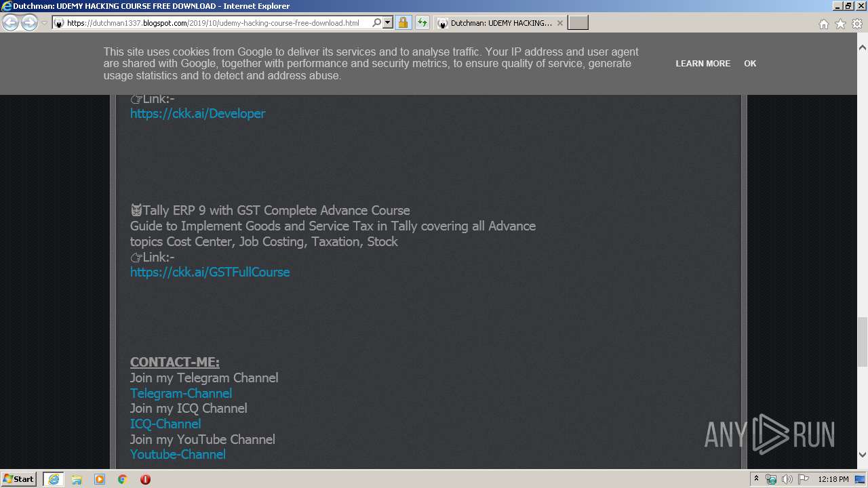Click the security lock icon

coord(403,23)
